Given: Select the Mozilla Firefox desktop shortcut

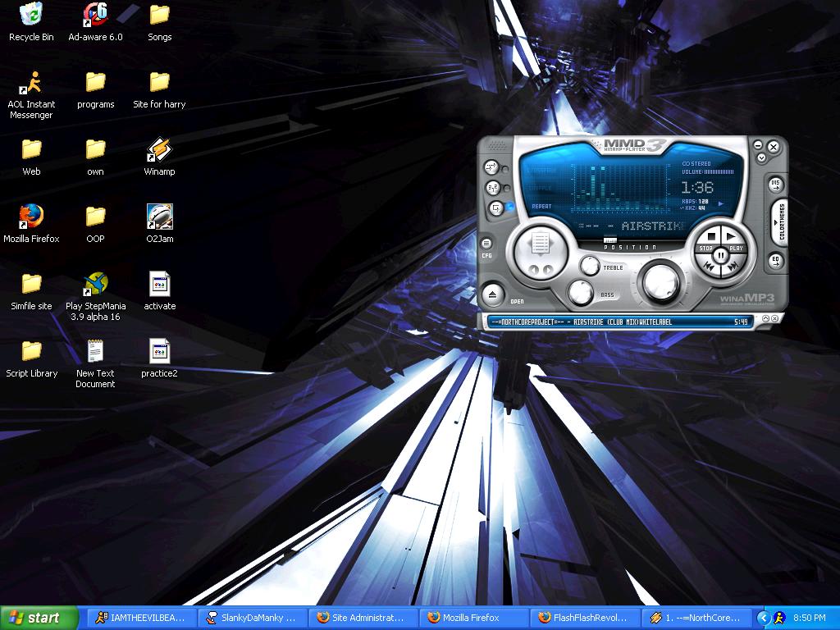Looking at the screenshot, I should coord(31,223).
